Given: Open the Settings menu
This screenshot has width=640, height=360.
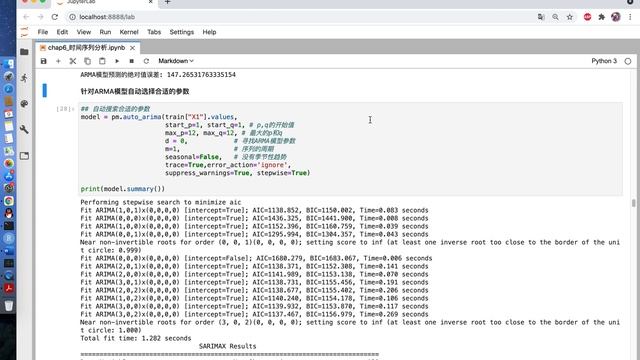Looking at the screenshot, I should 182,32.
